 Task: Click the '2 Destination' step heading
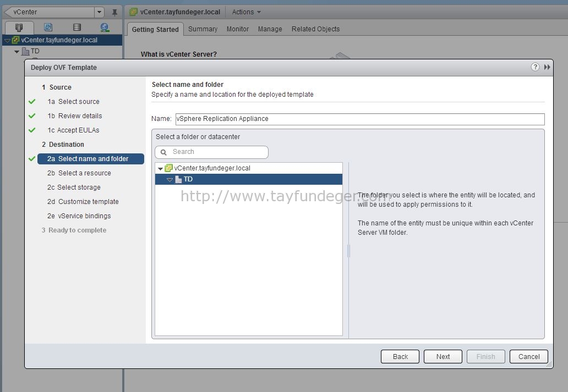pos(63,145)
